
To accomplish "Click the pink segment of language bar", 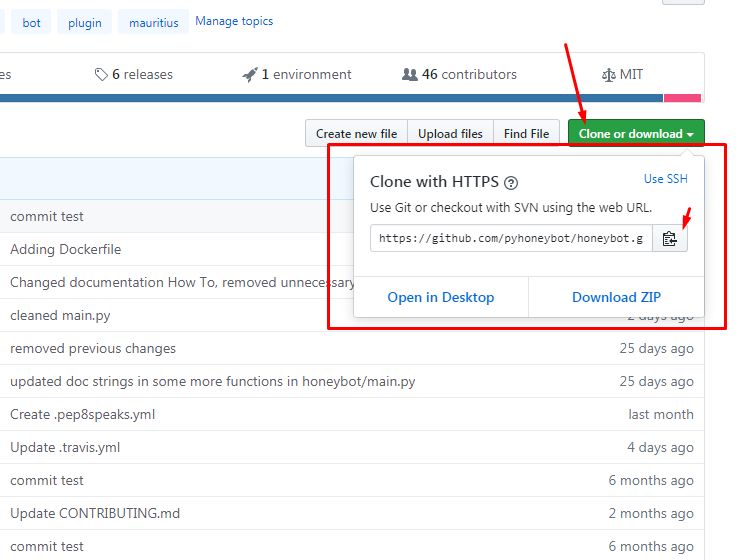I will coord(682,98).
